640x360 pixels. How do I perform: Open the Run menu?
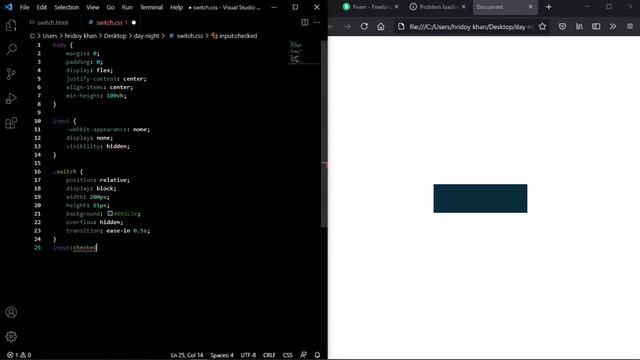coord(127,7)
